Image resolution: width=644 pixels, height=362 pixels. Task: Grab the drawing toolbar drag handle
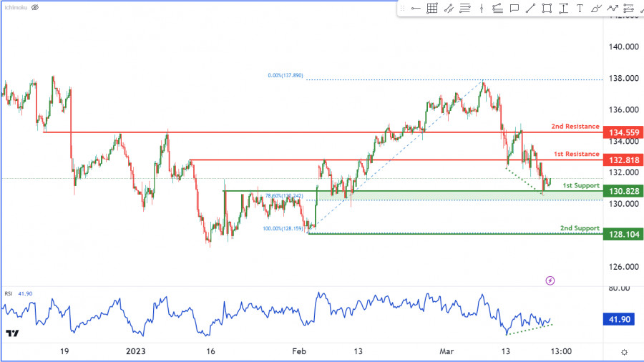point(402,8)
